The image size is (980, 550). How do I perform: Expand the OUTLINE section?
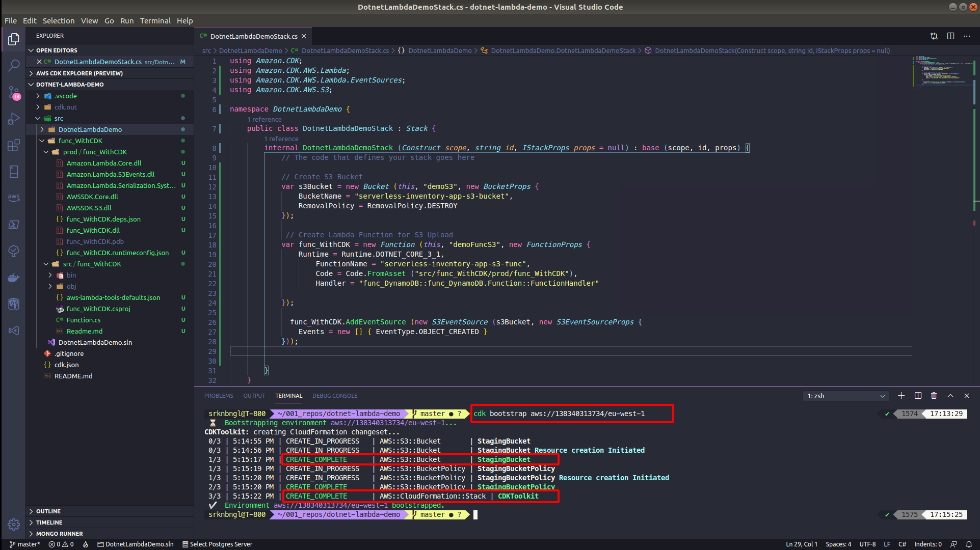pos(48,511)
